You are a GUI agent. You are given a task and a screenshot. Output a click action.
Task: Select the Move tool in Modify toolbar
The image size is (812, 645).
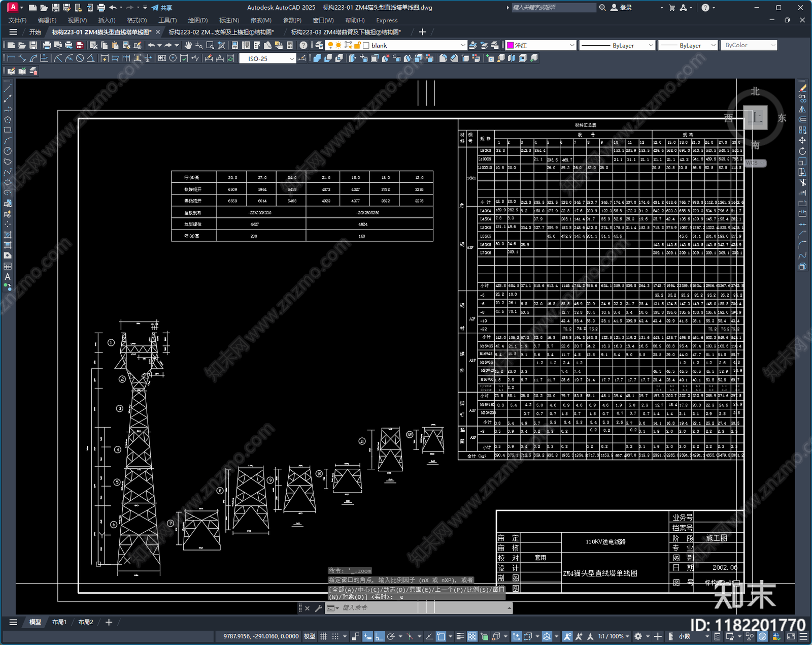802,140
